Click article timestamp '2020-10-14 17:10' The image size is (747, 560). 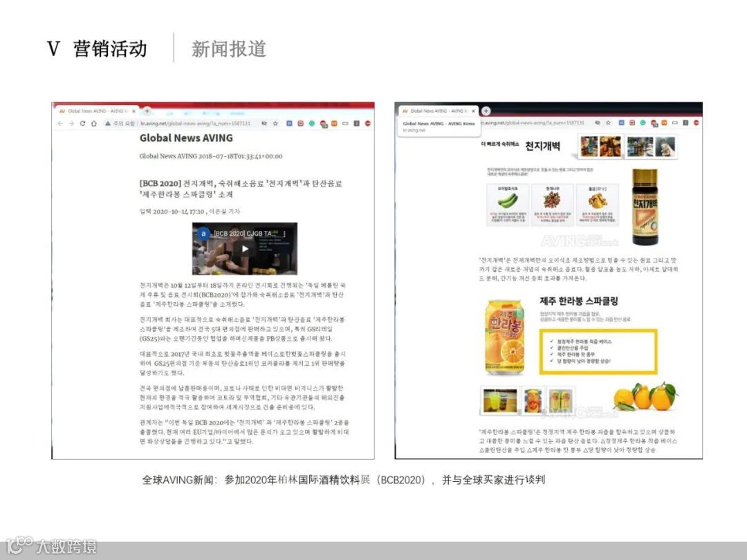pyautogui.click(x=178, y=212)
